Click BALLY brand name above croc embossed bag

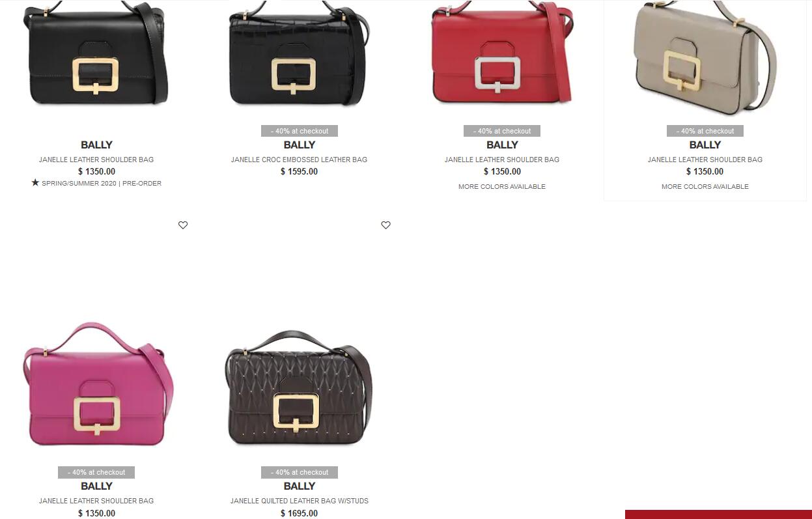(300, 145)
